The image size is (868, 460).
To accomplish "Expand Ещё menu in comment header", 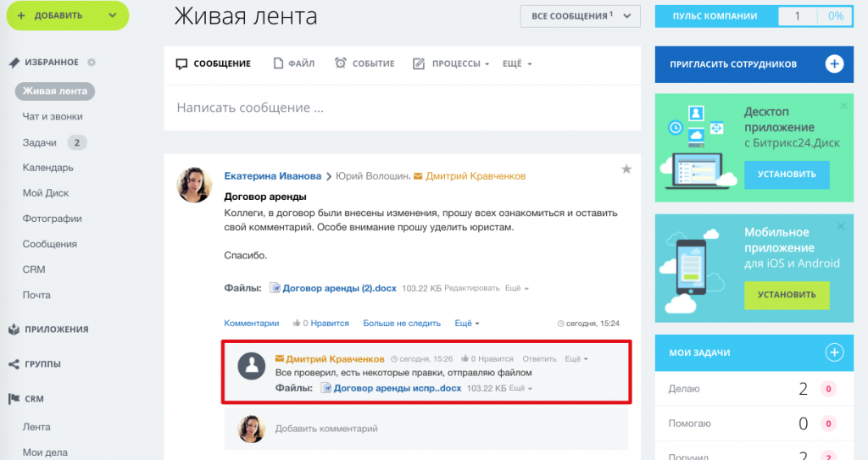I will click(x=576, y=358).
